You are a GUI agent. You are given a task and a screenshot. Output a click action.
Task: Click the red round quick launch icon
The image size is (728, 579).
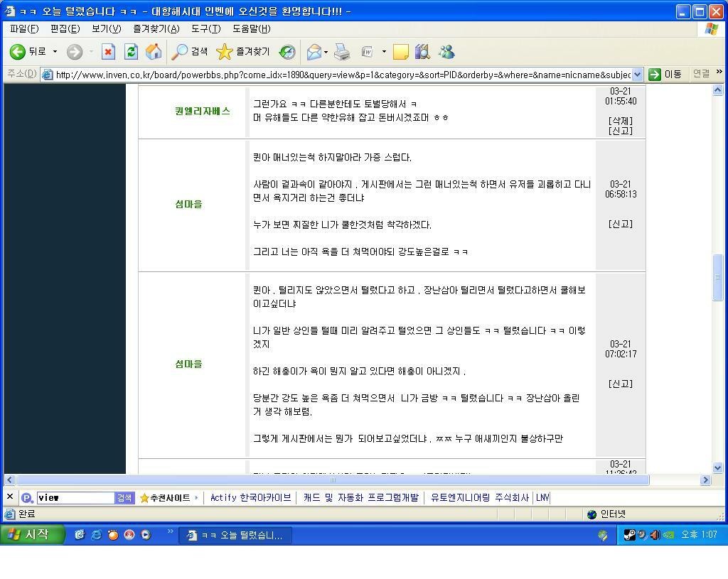point(129,534)
